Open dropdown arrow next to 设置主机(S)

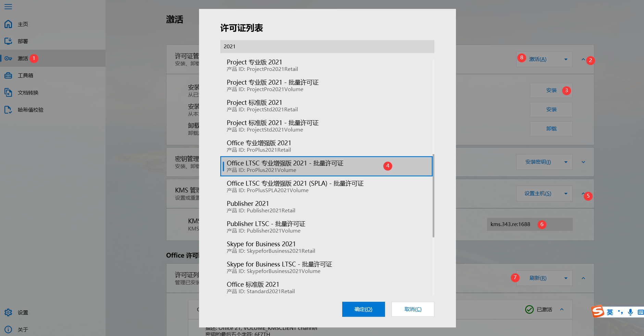[566, 194]
